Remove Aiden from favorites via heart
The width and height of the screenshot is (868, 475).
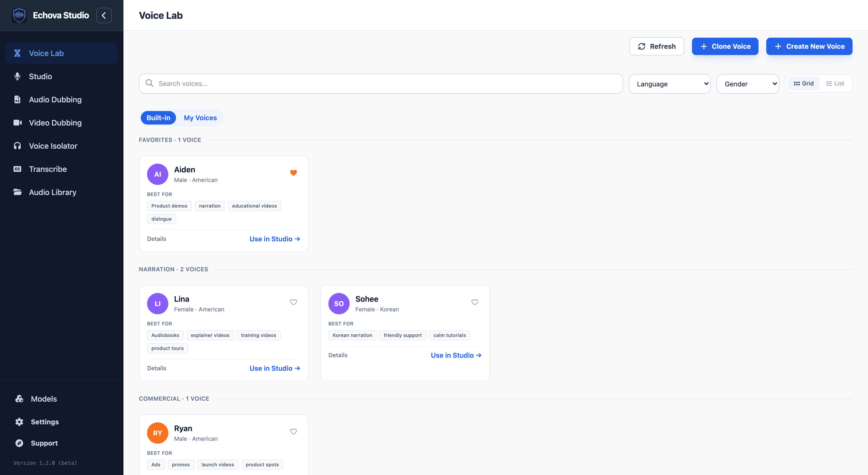[293, 173]
